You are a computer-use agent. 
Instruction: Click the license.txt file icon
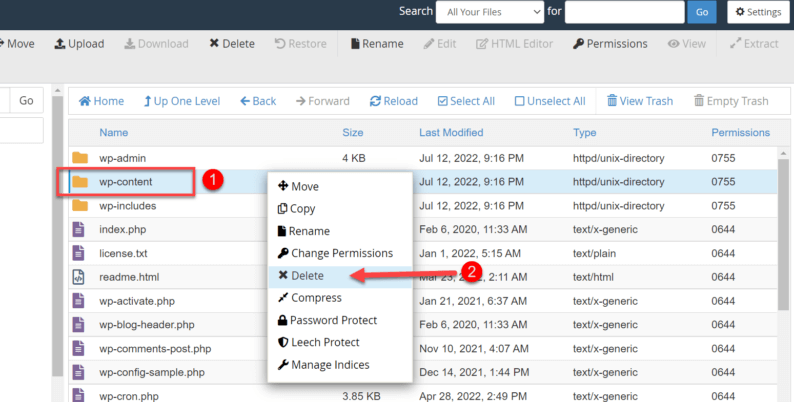(78, 253)
